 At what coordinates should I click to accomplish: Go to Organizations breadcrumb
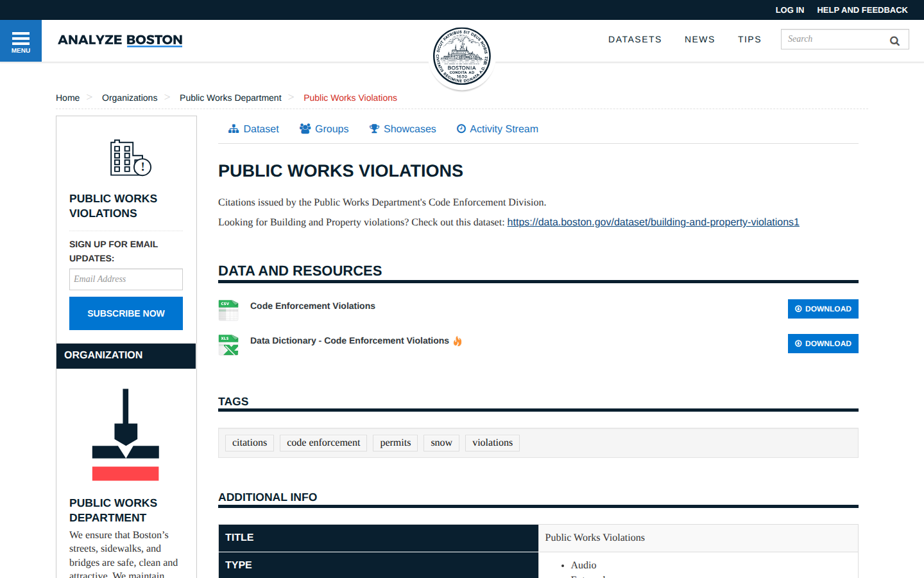tap(130, 98)
